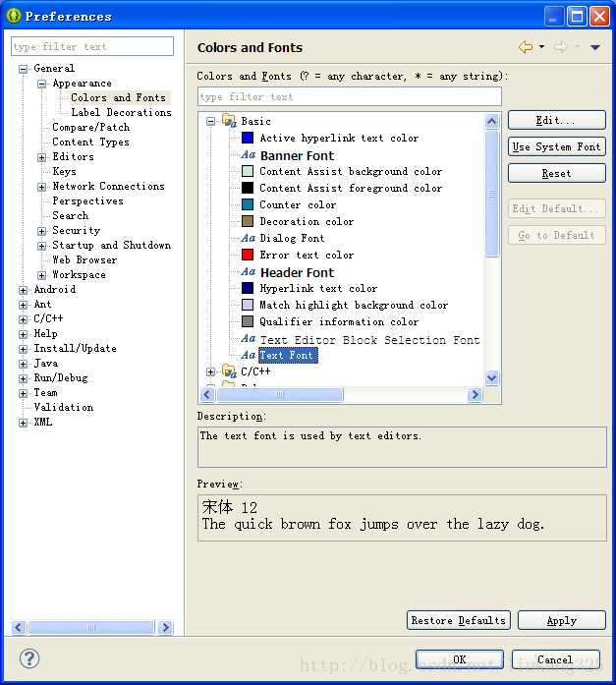The image size is (616, 685).
Task: Click the Decoration color brown swatch
Action: tap(248, 221)
